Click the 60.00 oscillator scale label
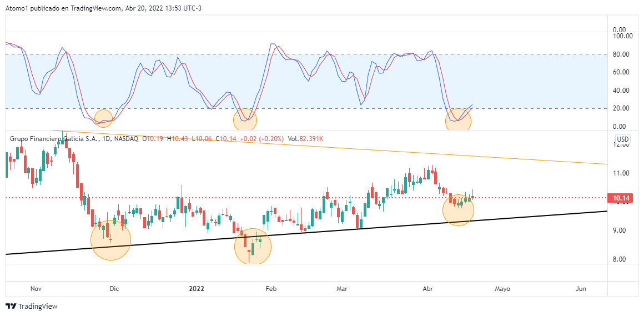 [x=621, y=72]
